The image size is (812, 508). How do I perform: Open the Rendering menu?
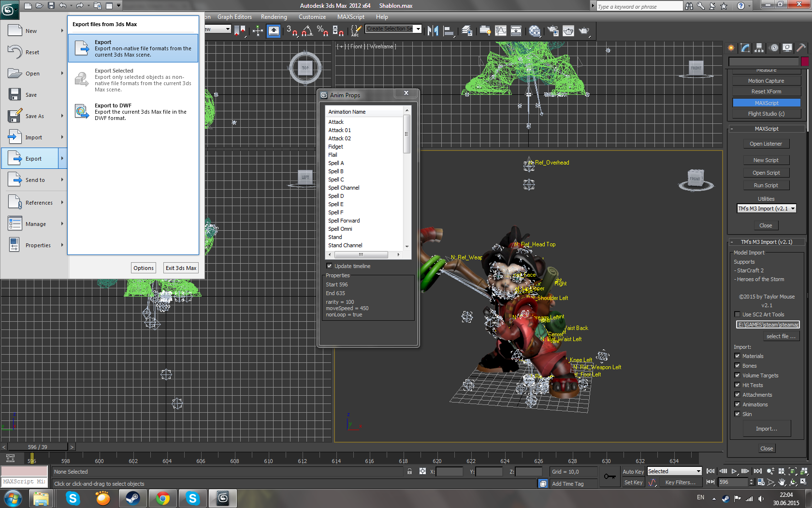274,17
